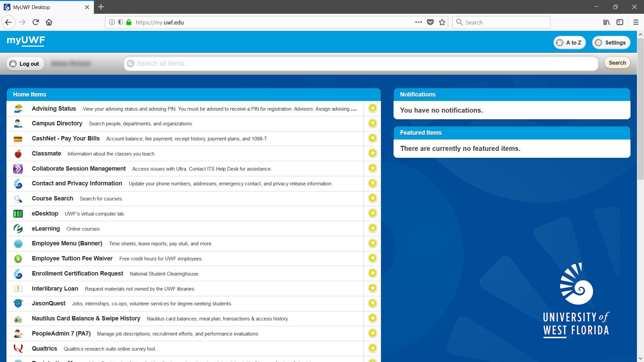
Task: Click the green padlock security icon
Action: tap(129, 22)
